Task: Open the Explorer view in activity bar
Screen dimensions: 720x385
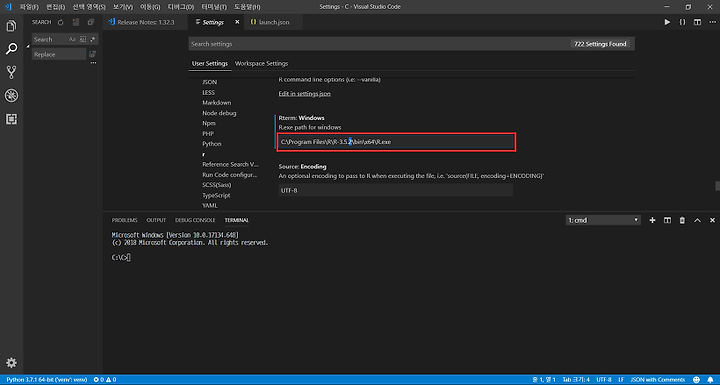Action: tap(11, 26)
